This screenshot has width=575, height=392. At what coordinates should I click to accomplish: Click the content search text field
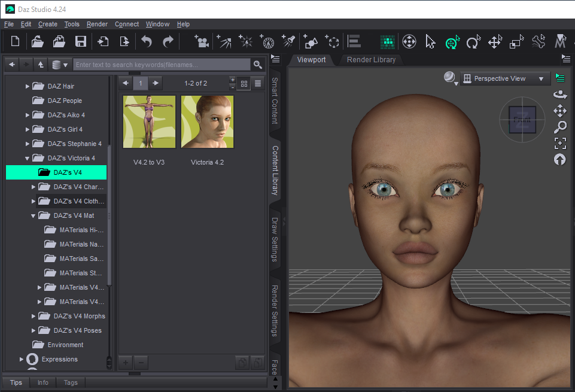pyautogui.click(x=162, y=65)
